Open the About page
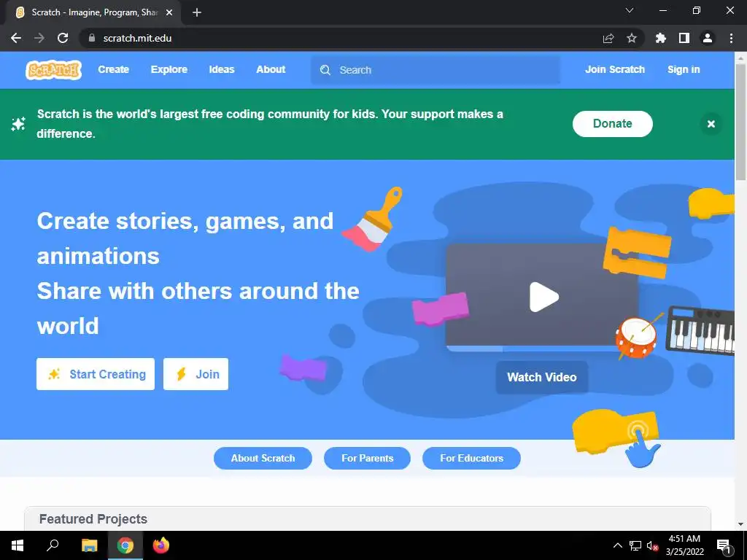 271,69
